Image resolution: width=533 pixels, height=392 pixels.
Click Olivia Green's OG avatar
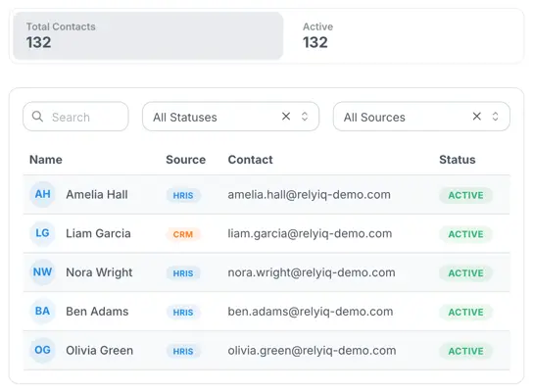tap(42, 350)
